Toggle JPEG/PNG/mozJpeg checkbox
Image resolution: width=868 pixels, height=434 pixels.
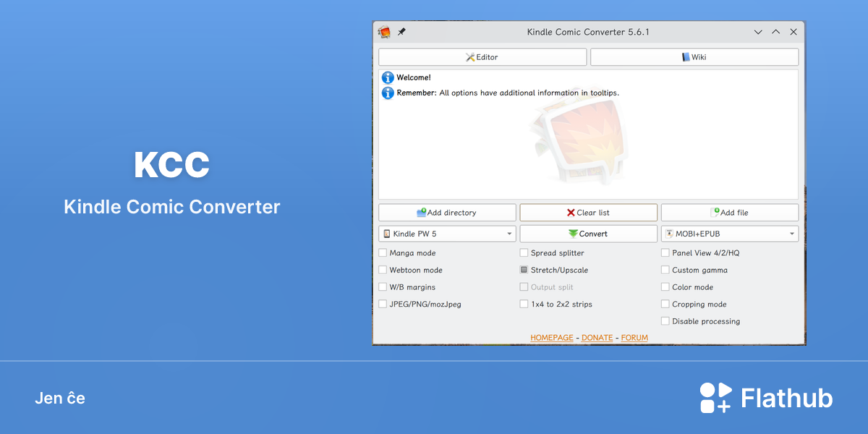(383, 305)
